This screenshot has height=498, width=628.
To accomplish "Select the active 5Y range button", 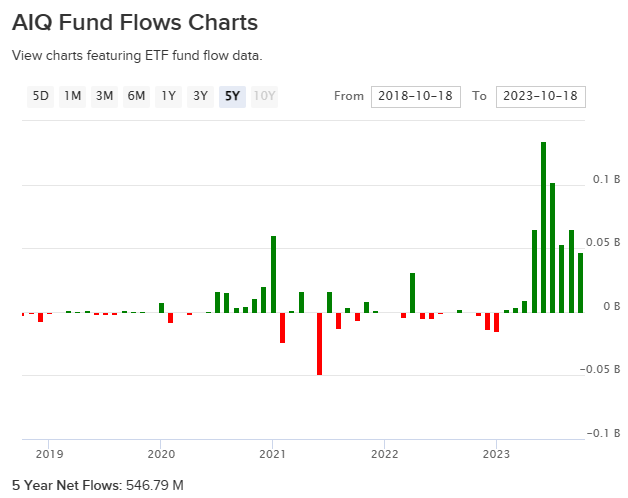I will 232,97.
